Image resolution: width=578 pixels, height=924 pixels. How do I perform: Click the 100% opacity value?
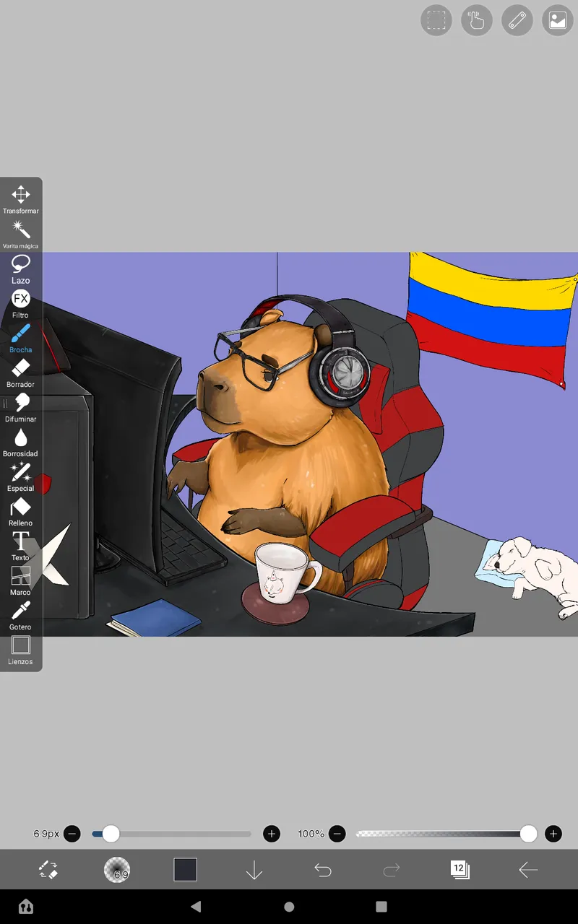[311, 834]
